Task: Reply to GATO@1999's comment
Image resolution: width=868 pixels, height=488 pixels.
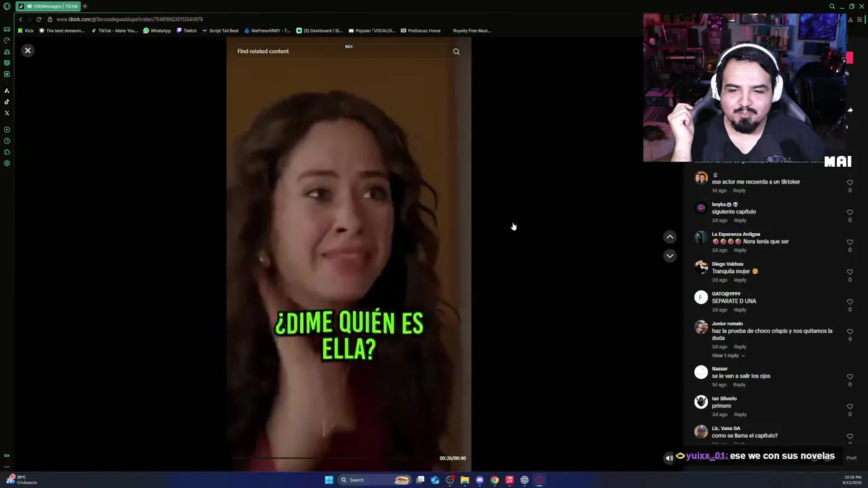Action: pos(740,310)
